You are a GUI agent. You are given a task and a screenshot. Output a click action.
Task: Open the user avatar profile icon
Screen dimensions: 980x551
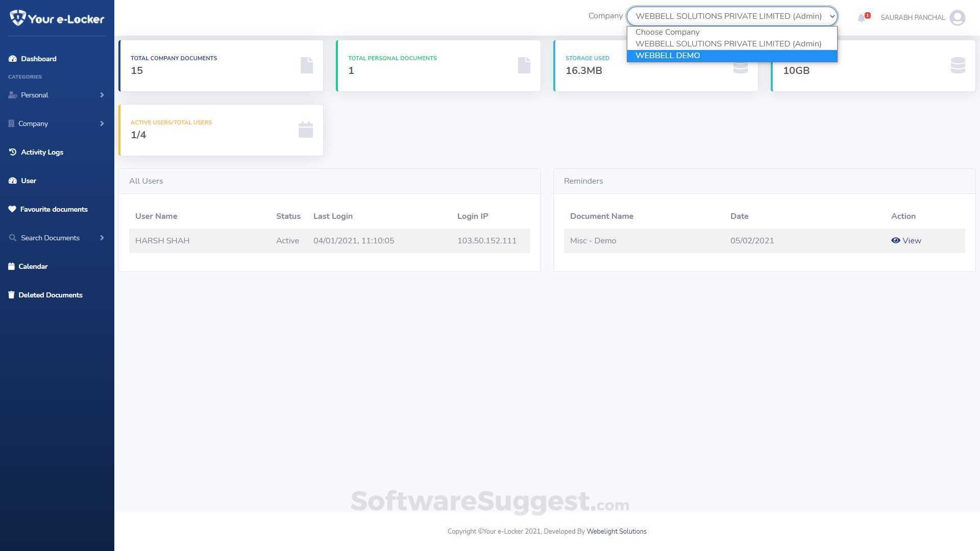click(x=957, y=18)
